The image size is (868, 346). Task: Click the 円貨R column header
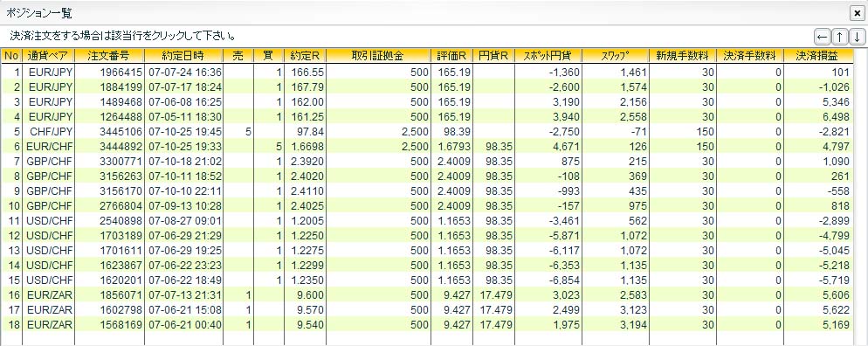pyautogui.click(x=493, y=55)
